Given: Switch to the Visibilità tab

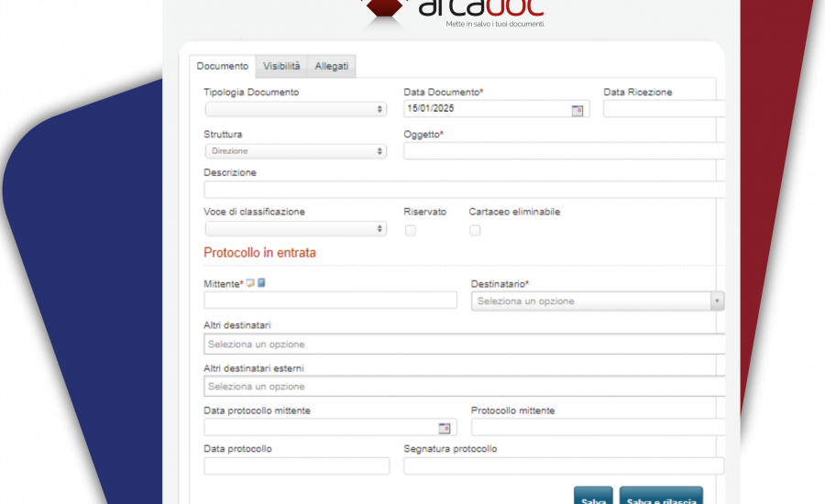Looking at the screenshot, I should 281,66.
